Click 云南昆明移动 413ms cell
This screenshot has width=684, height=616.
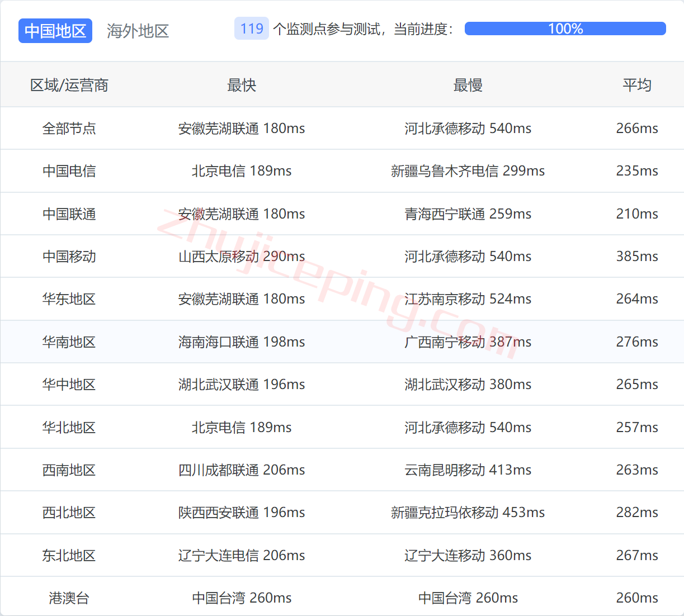pos(468,470)
